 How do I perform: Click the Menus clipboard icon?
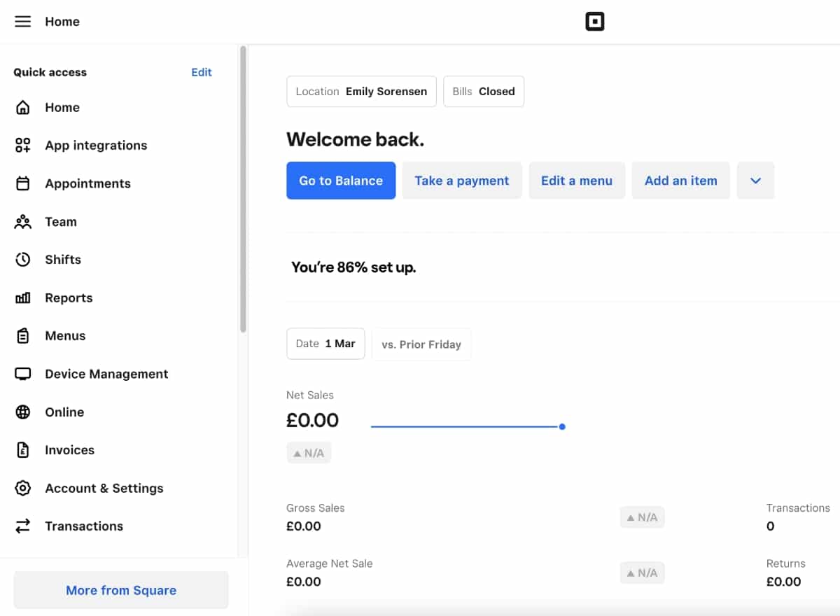(23, 336)
